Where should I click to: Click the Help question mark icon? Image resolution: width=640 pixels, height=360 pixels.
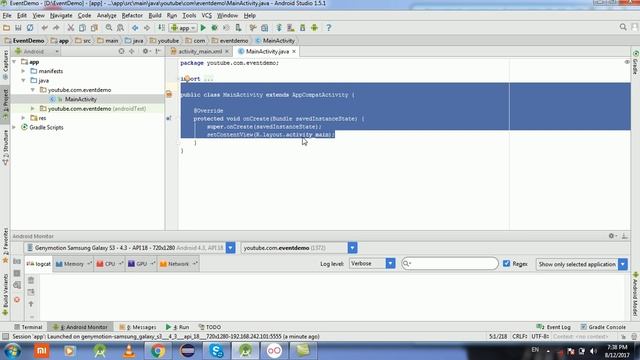pyautogui.click(x=329, y=28)
